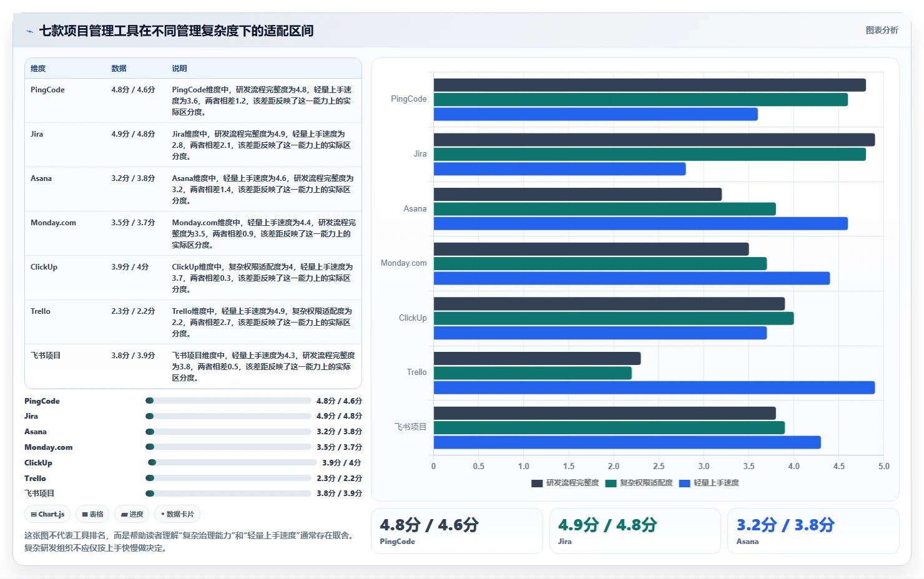Click the 飞书项目 progress bar

click(229, 494)
